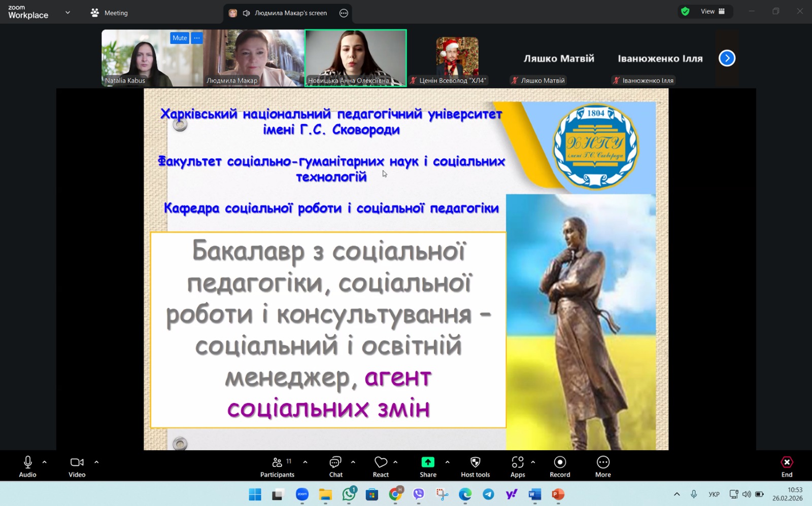Switch to the Meeting tab

(110, 13)
